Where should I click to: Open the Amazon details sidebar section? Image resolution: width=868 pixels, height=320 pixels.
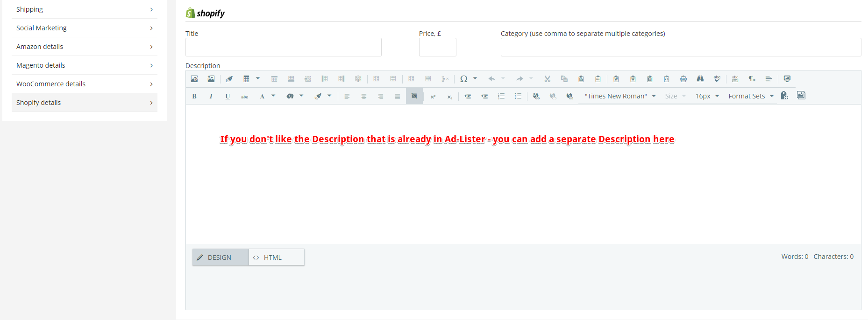85,47
